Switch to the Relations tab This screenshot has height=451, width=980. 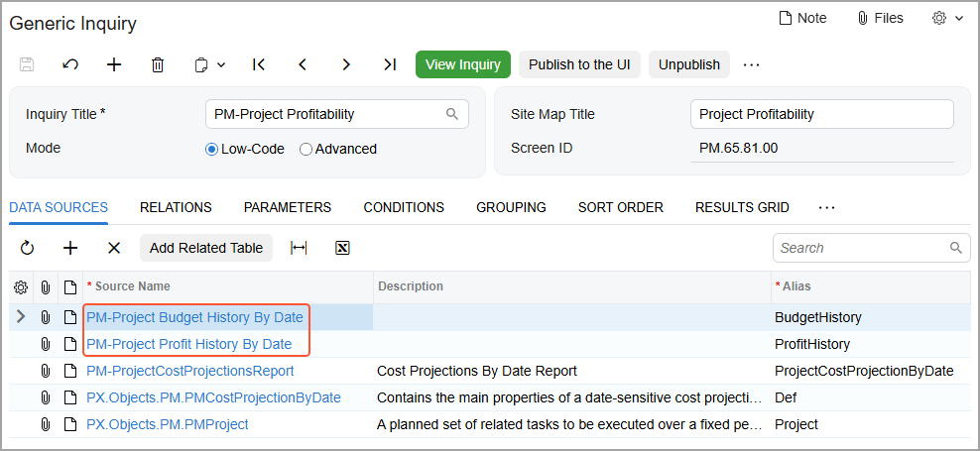pyautogui.click(x=176, y=207)
